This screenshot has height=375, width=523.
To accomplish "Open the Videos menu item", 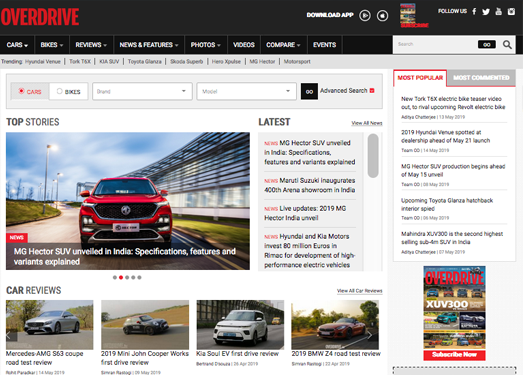I will [x=243, y=45].
